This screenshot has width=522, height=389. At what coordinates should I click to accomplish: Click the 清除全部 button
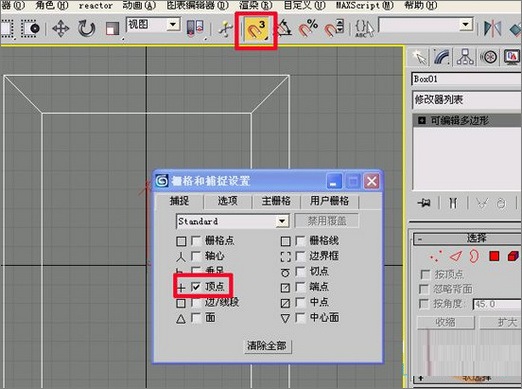click(268, 346)
